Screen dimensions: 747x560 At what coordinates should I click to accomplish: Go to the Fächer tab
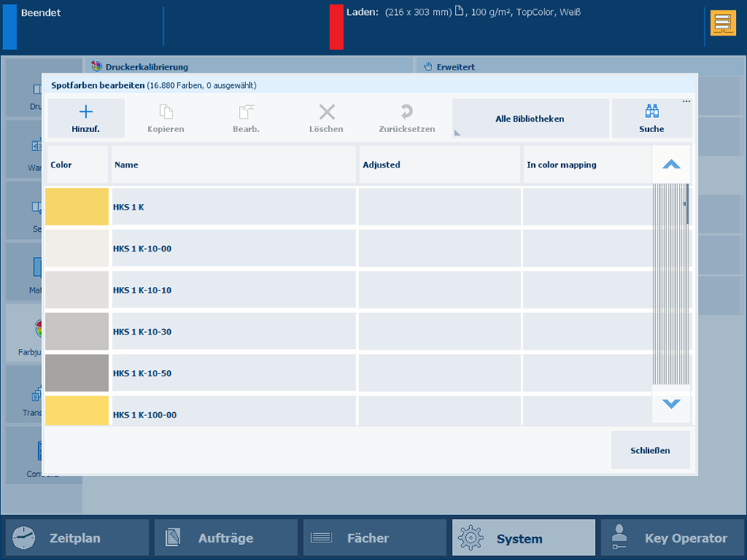click(x=374, y=538)
